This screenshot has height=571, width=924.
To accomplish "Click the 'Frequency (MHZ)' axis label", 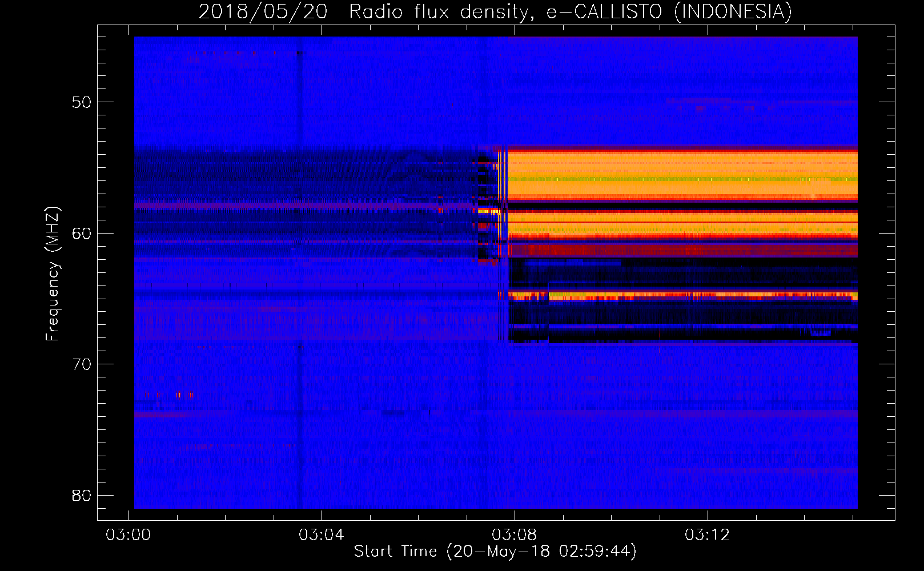I will pyautogui.click(x=53, y=274).
